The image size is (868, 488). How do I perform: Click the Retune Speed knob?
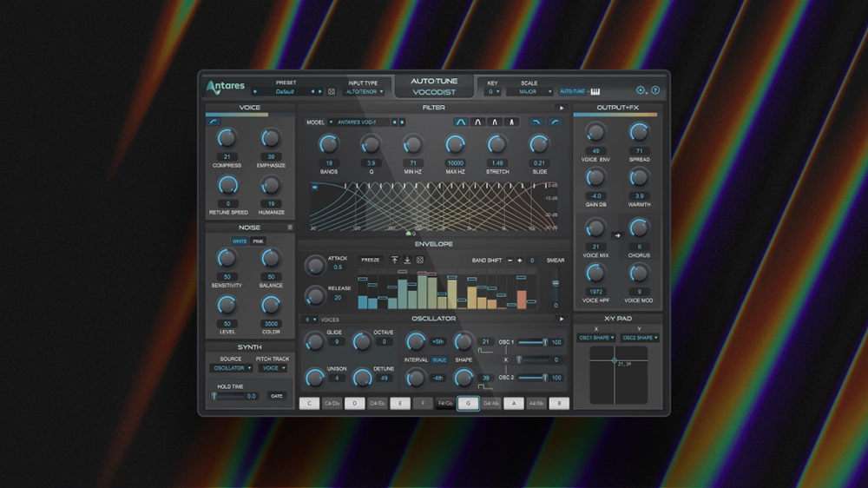pyautogui.click(x=227, y=186)
